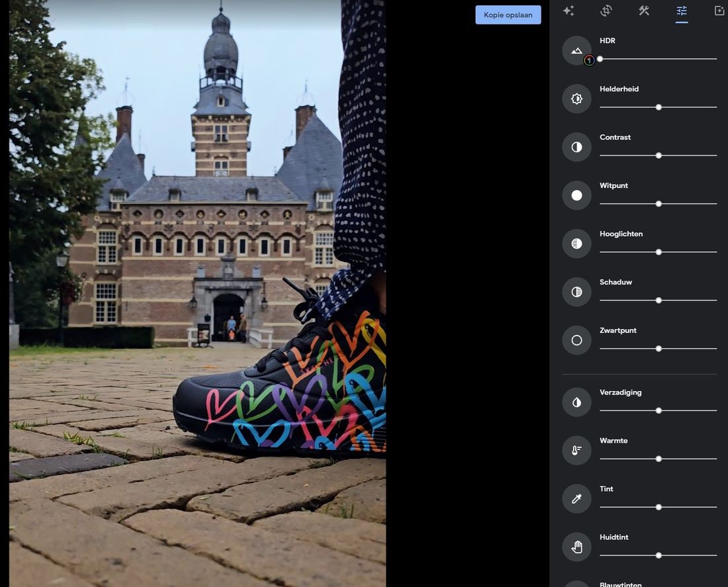Screen dimensions: 728x587
Task: Open the sparkle suggestions tab
Action: [x=569, y=11]
